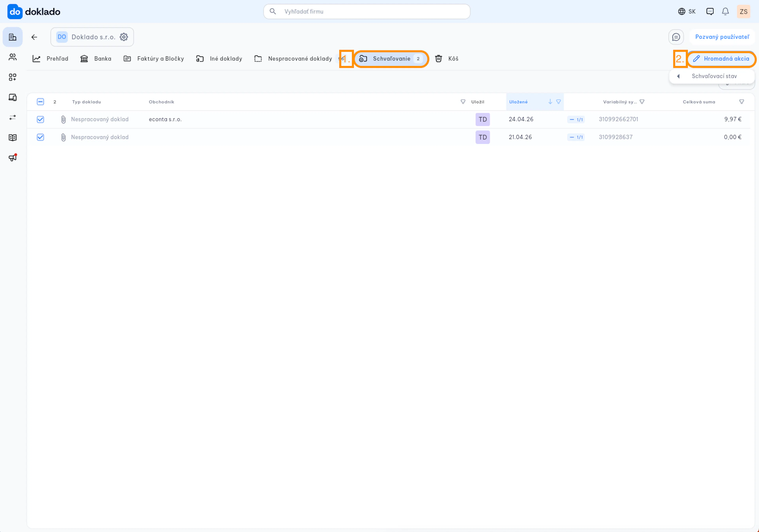Click the Vyhľadať firmu search field
This screenshot has width=759, height=532.
tap(367, 12)
